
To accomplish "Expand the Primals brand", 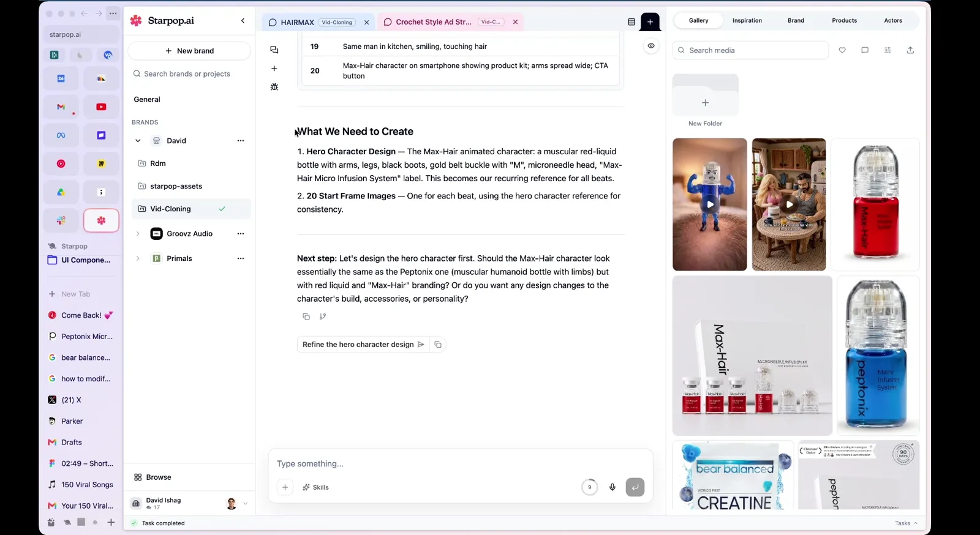I will 138,258.
